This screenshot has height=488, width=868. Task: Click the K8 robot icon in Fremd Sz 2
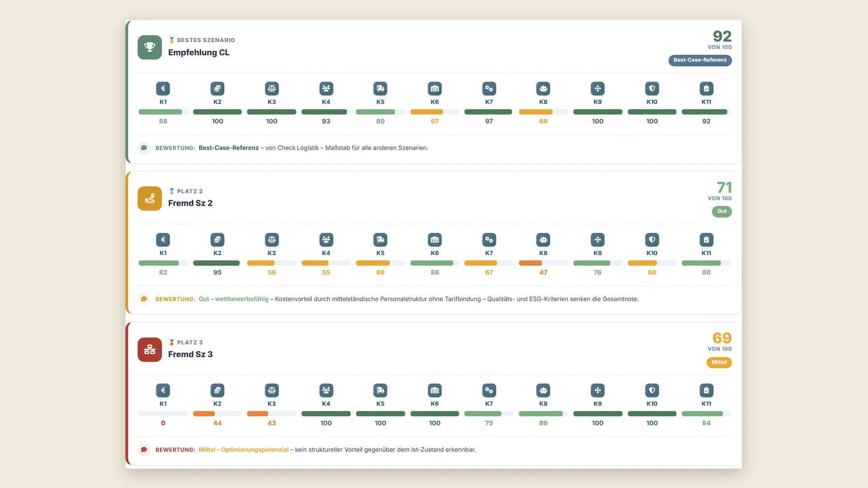543,240
